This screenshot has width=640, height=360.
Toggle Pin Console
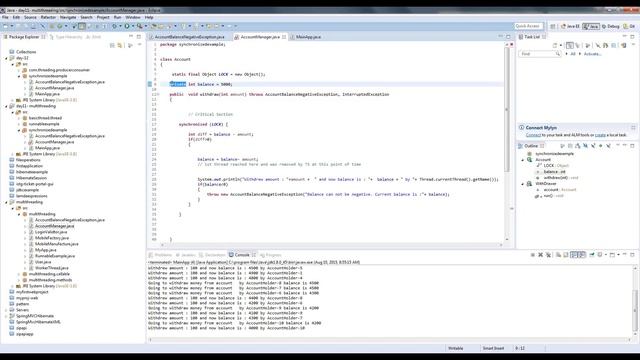(591, 255)
